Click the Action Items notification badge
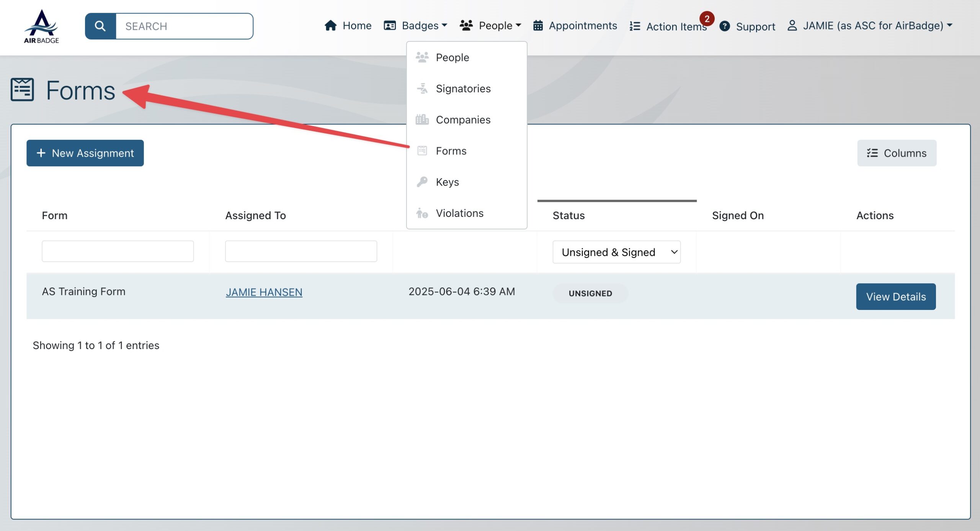 click(707, 18)
